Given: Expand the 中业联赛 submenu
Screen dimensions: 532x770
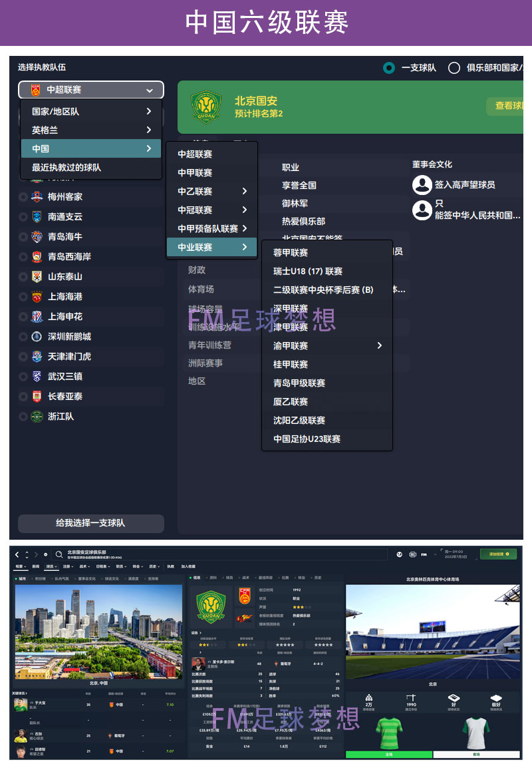Looking at the screenshot, I should pyautogui.click(x=211, y=248).
